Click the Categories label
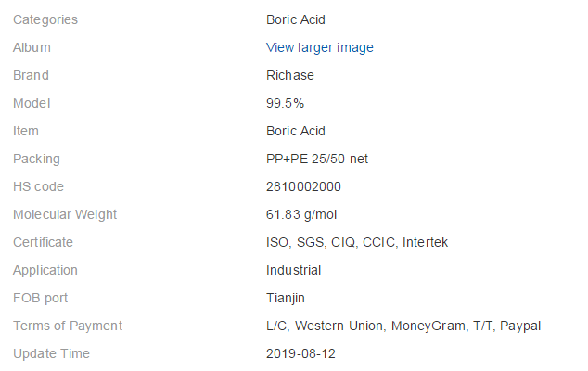Screen dimensions: 588x371 coord(45,19)
